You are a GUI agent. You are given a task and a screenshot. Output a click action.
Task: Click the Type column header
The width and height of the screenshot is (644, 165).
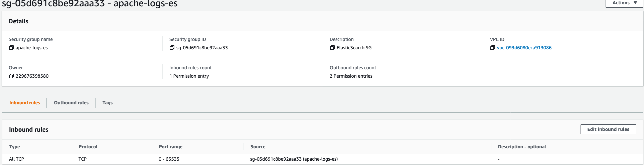click(x=15, y=147)
